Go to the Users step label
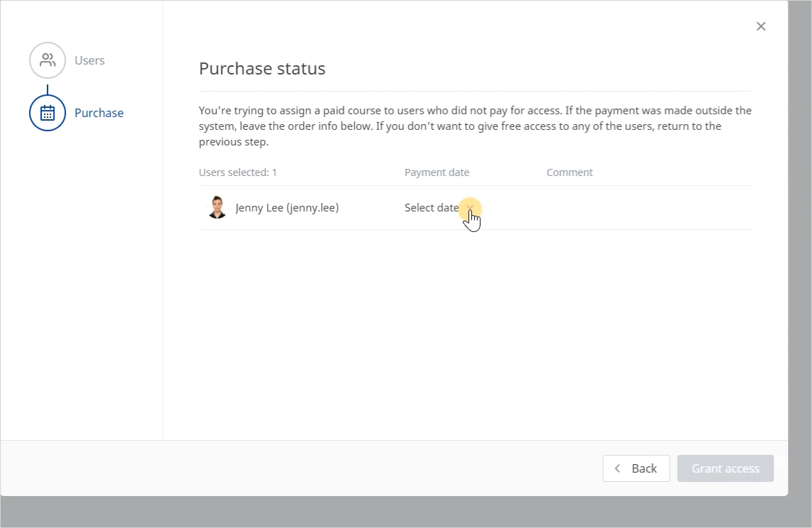Image resolution: width=812 pixels, height=528 pixels. point(89,60)
